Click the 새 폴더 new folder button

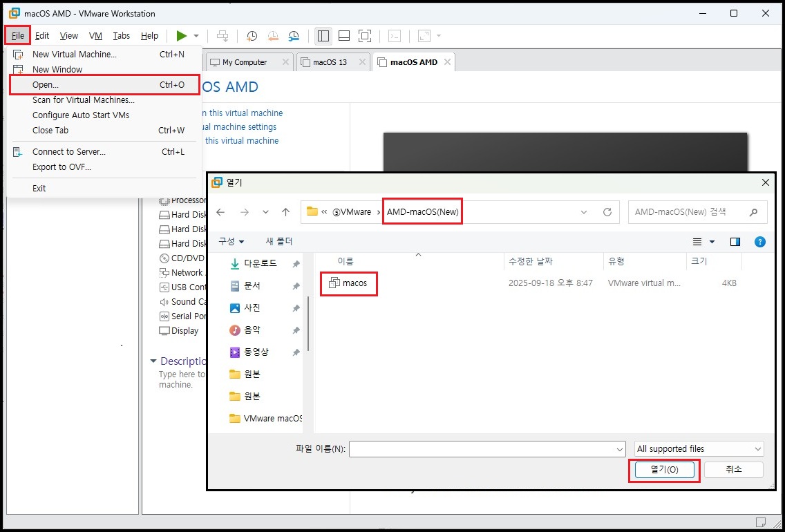279,242
